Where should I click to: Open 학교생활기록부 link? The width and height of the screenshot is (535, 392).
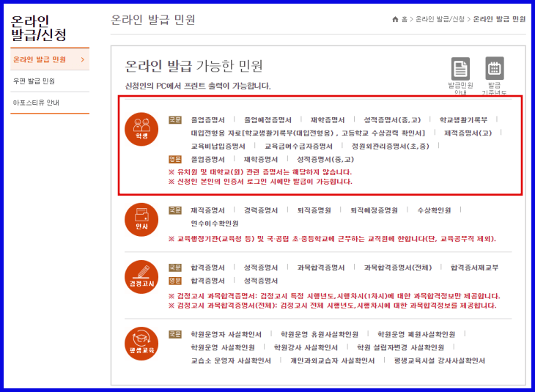(x=463, y=119)
